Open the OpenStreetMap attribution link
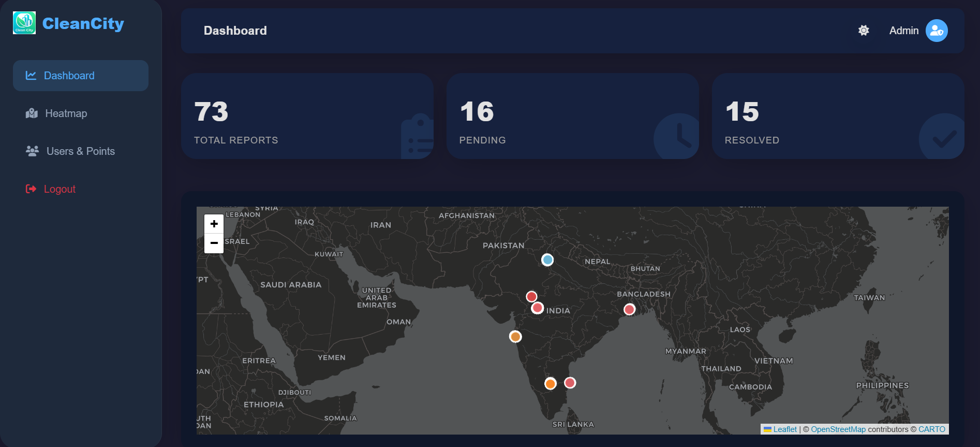 click(838, 429)
